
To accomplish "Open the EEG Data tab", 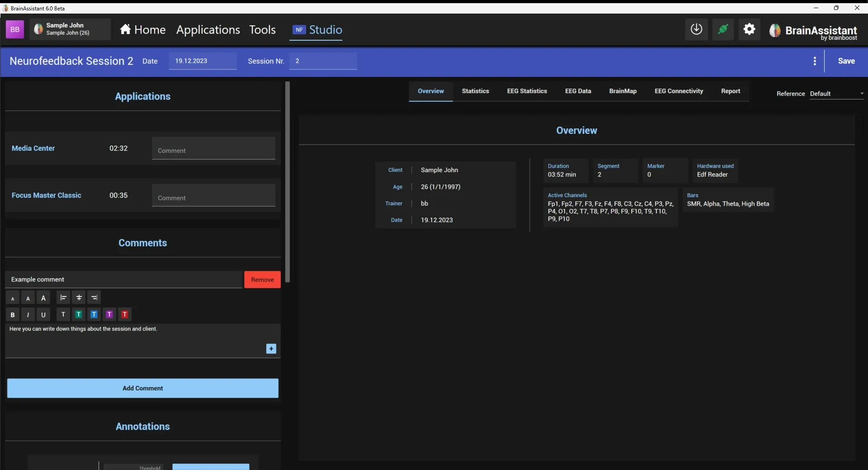I will coord(578,91).
